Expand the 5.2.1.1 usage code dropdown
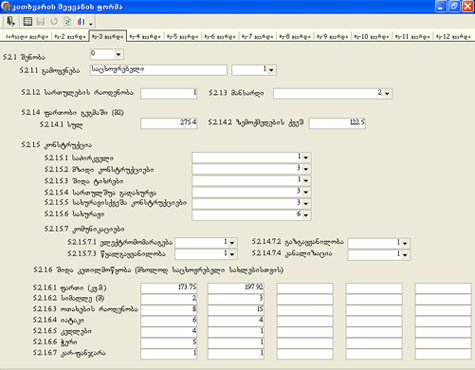Viewport: 475px width, 370px height. [x=271, y=70]
